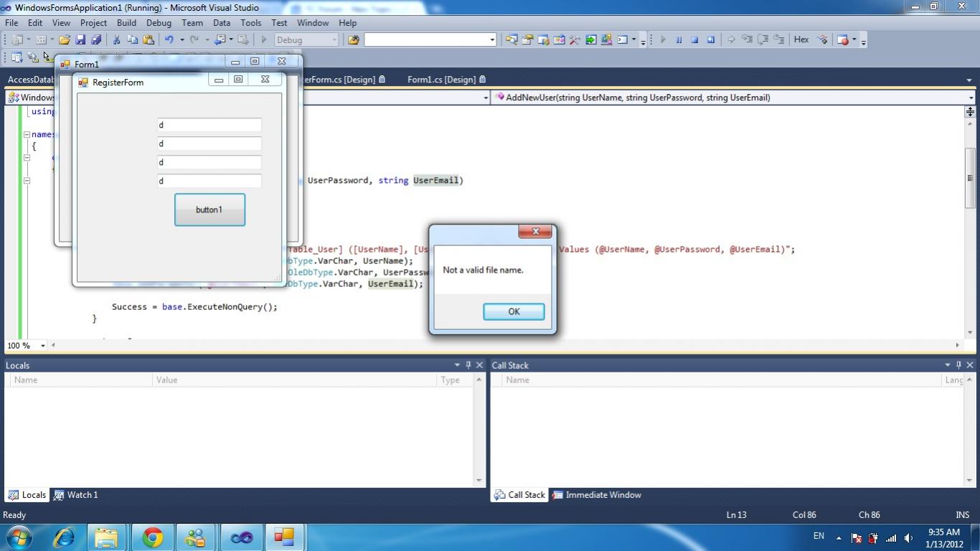Click the Step Into debug icon
Image resolution: width=980 pixels, height=551 pixels.
[747, 40]
